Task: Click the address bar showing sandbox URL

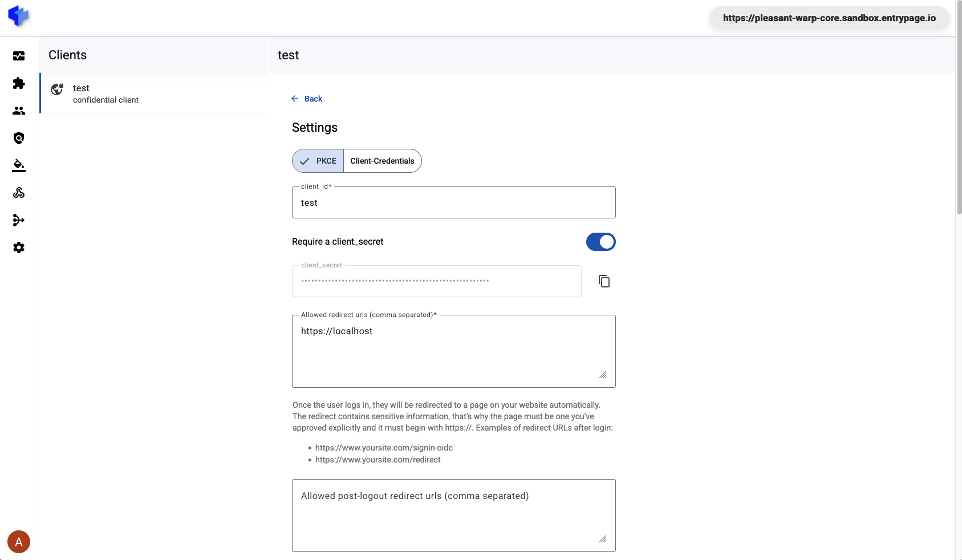Action: [x=829, y=18]
